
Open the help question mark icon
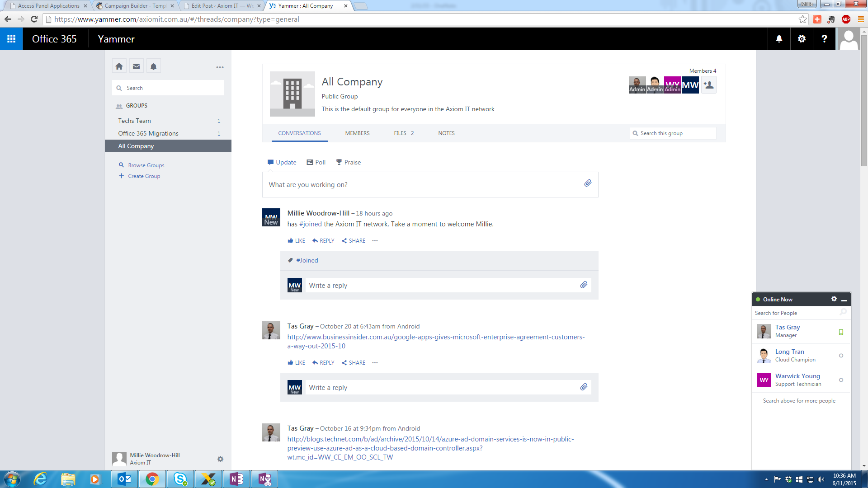[x=824, y=39]
